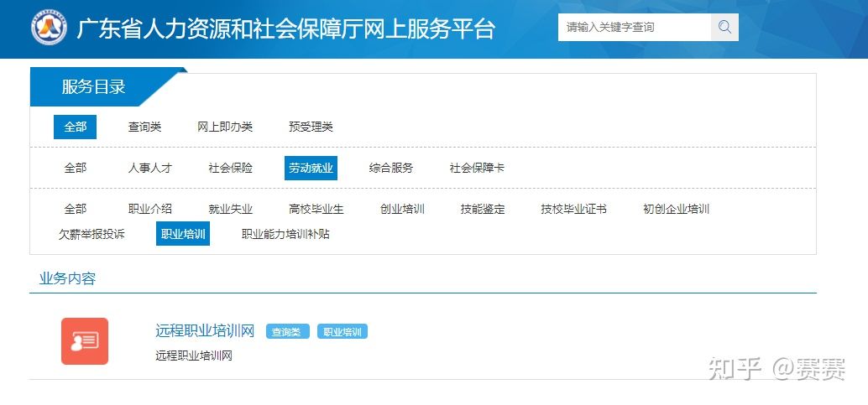Choose the 预受理类 filter
Viewport: 868px width, 405px height.
pyautogui.click(x=311, y=127)
